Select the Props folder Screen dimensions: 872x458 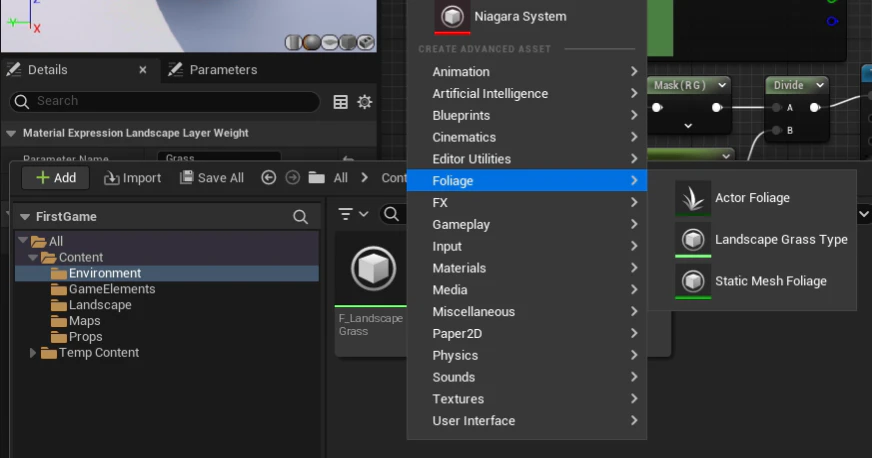(167, 337)
